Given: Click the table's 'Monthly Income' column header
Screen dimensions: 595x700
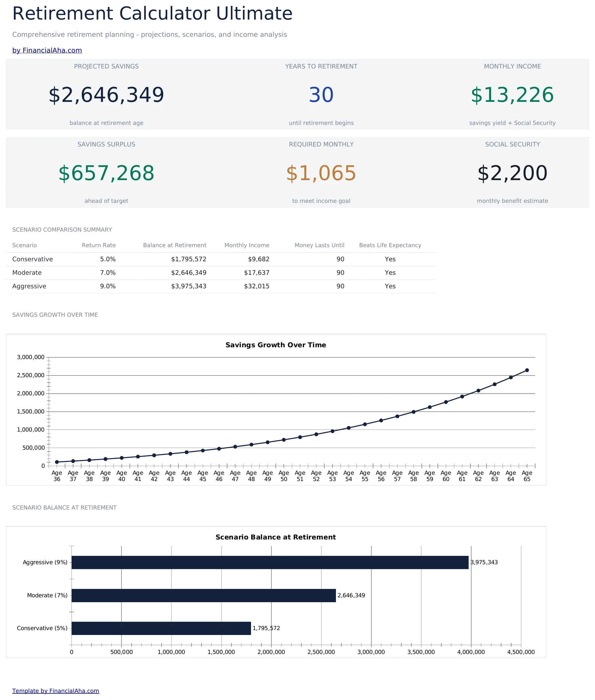Looking at the screenshot, I should pyautogui.click(x=247, y=245).
